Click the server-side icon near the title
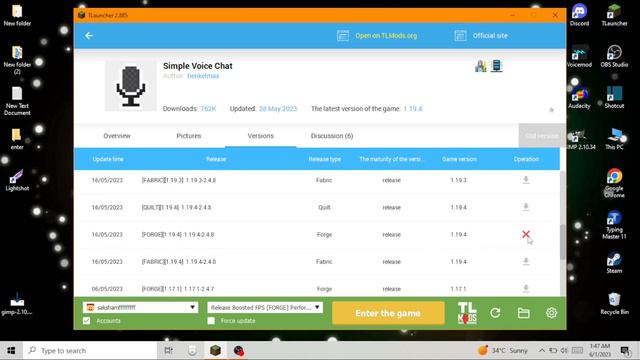Viewport: 640px width, 360px height. coord(496,66)
